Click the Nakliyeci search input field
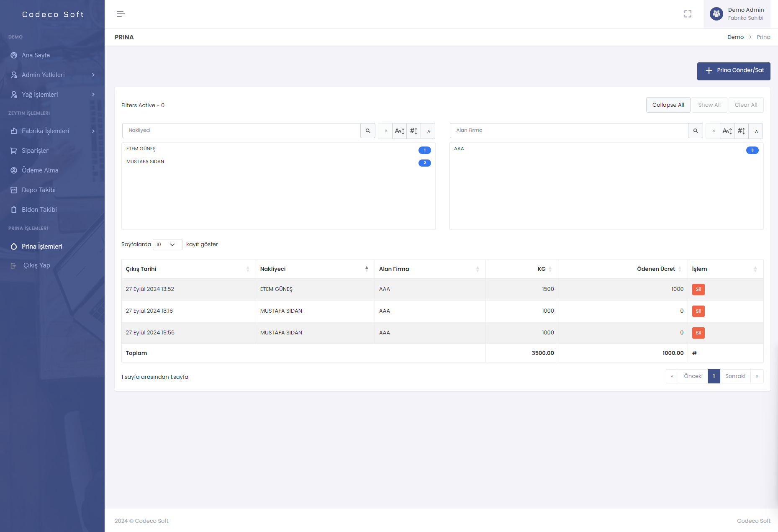 (x=241, y=131)
